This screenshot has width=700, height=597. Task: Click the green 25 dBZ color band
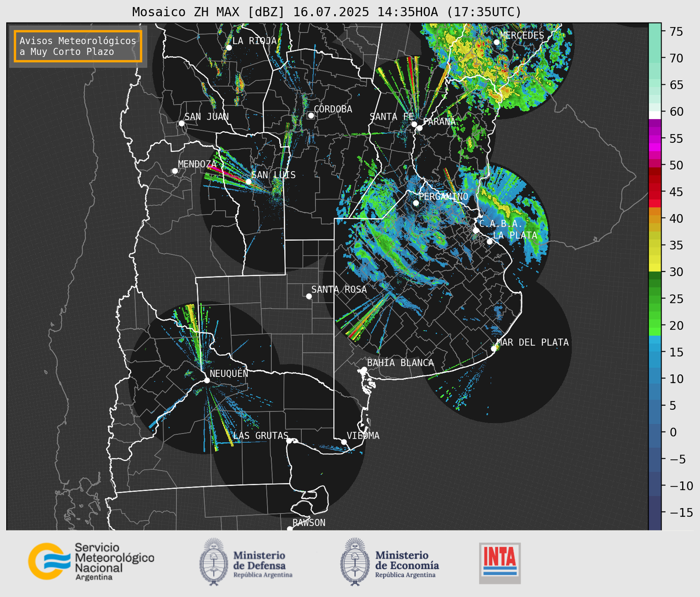coord(655,299)
